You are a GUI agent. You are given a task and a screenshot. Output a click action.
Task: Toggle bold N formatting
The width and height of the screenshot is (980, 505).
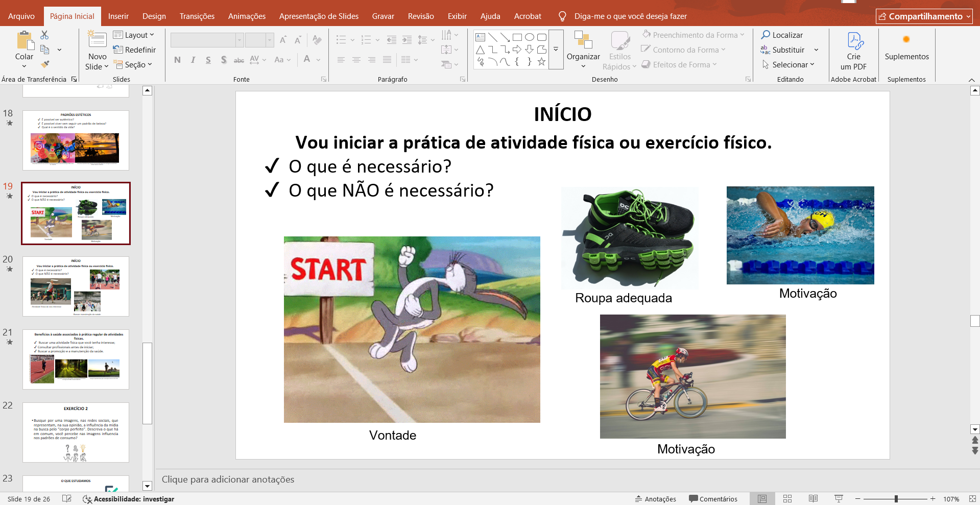click(177, 60)
